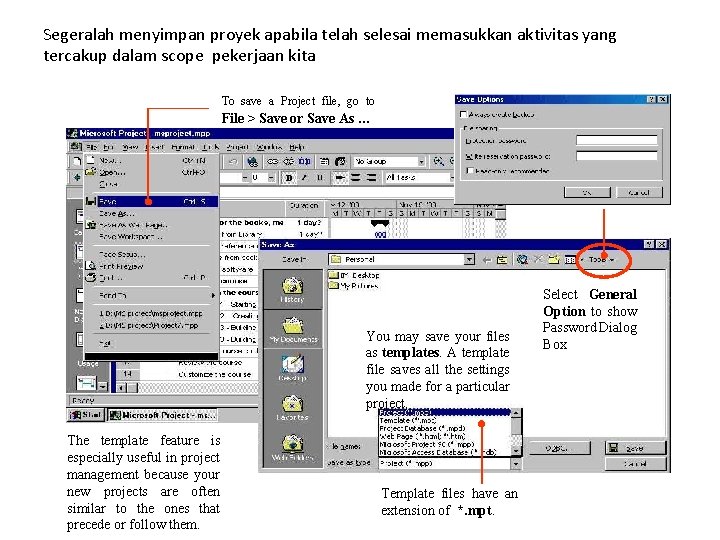This screenshot has width=720, height=540.
Task: Open My Documents in Save As places bar
Action: pos(293,330)
